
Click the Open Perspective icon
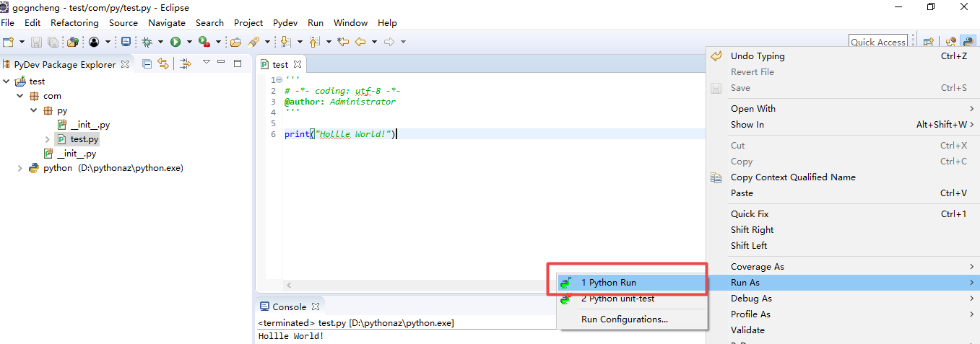click(x=929, y=42)
